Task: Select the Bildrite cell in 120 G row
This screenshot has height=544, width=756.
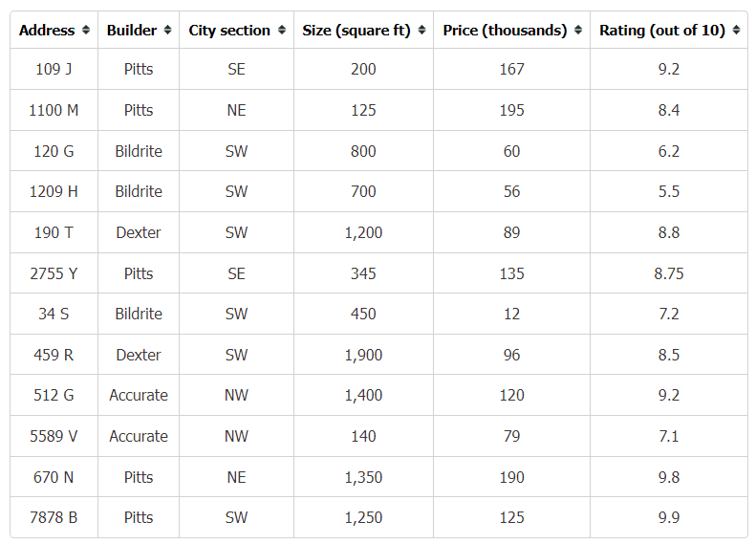Action: pos(139,151)
